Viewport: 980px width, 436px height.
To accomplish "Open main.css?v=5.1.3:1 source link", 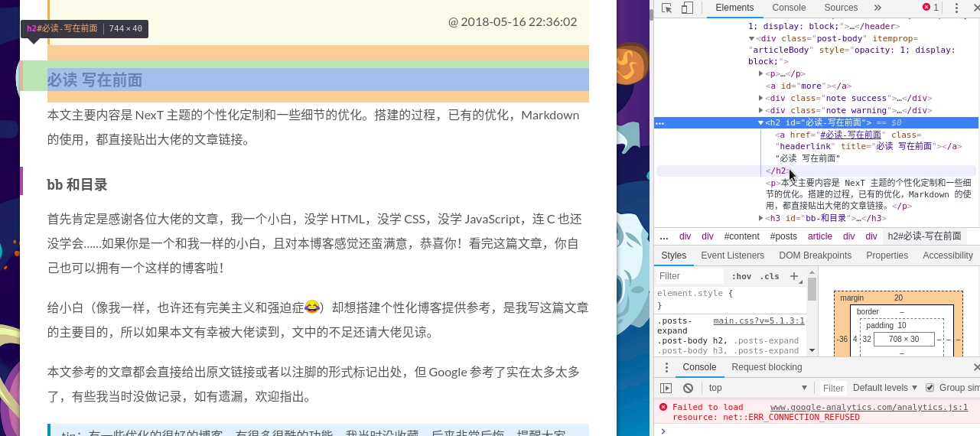I will (x=759, y=321).
